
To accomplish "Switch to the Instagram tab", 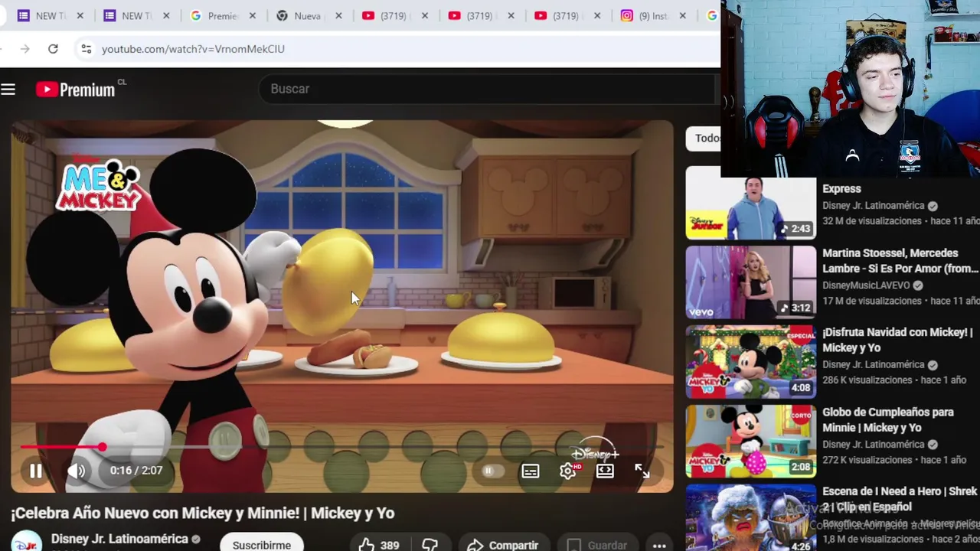I will coord(655,15).
